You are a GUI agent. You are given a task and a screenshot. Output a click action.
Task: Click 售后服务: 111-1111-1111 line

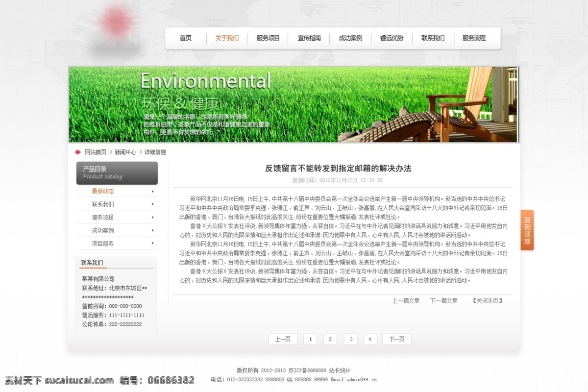(x=113, y=315)
